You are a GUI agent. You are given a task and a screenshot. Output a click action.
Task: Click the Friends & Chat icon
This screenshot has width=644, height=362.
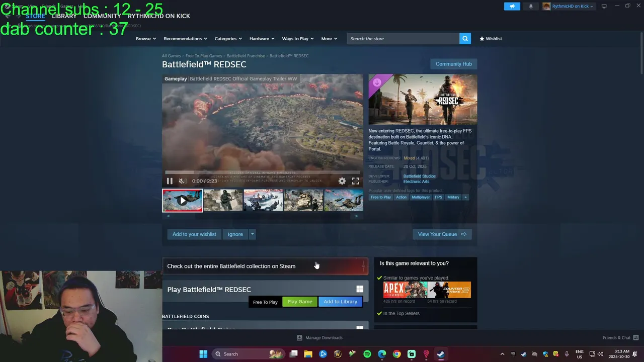pyautogui.click(x=635, y=337)
